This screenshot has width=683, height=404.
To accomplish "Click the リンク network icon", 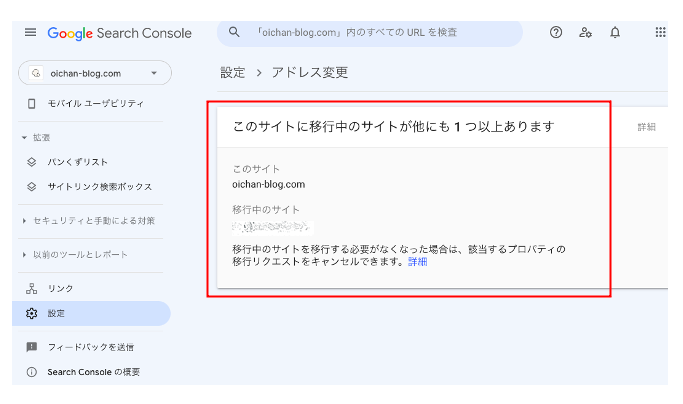I will [x=31, y=289].
